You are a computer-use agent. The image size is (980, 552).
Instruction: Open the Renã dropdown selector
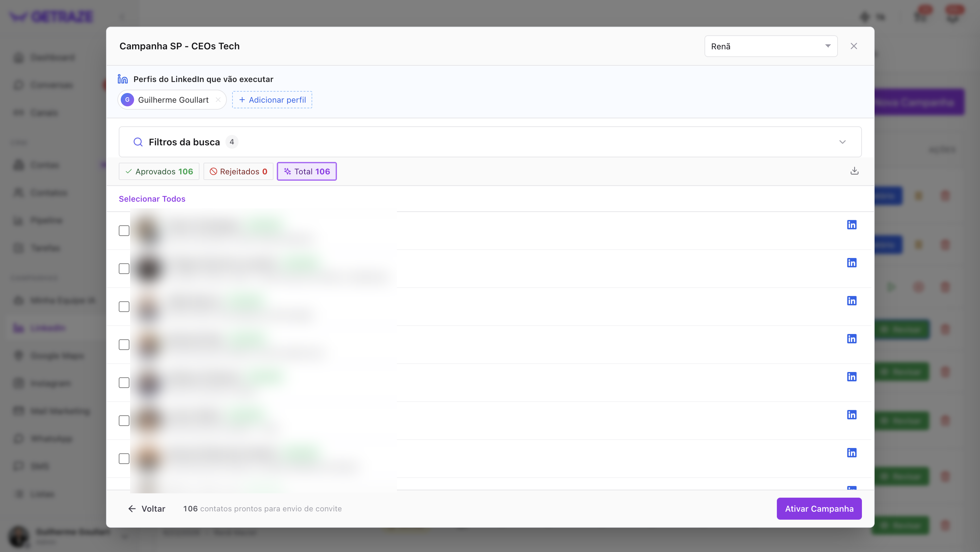[x=771, y=46]
